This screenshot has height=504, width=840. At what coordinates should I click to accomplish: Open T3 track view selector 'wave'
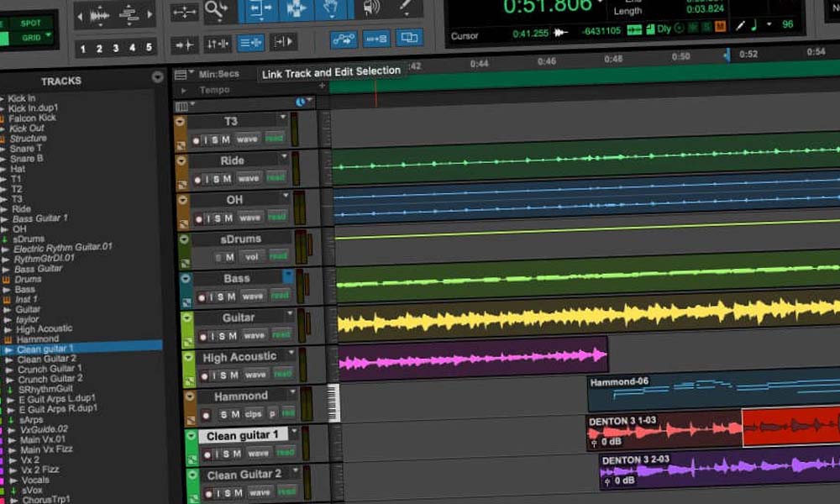point(247,139)
